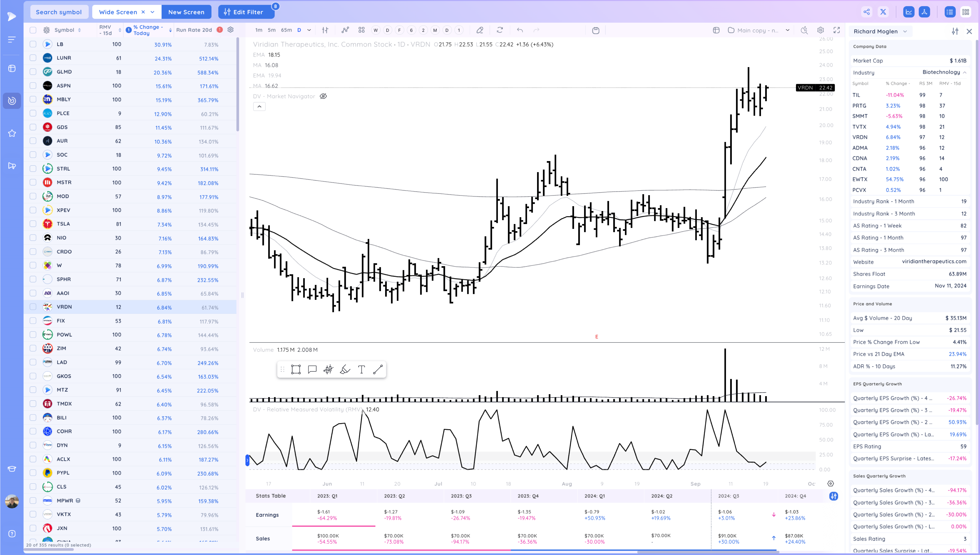Click the refresh chart icon
The image size is (980, 555).
(x=500, y=30)
